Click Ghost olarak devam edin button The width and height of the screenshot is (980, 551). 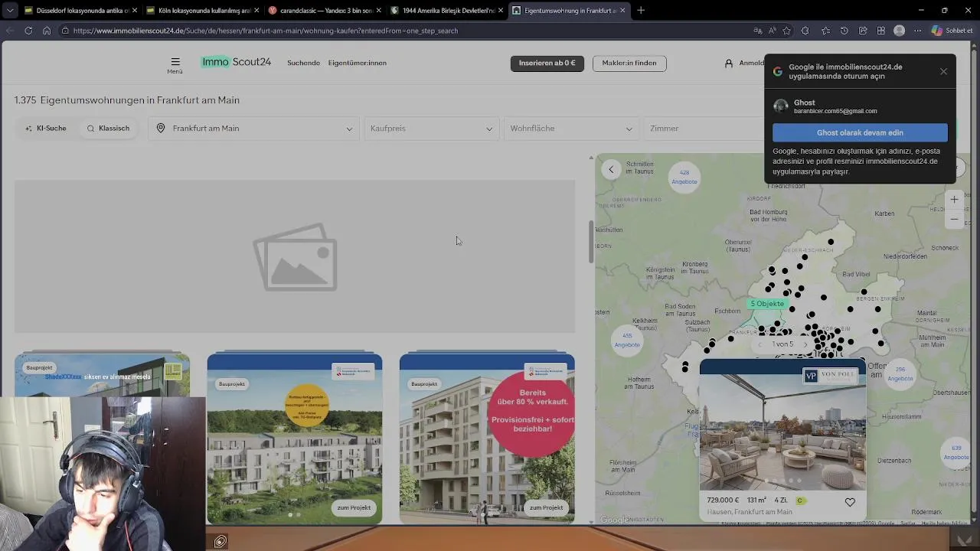(860, 132)
